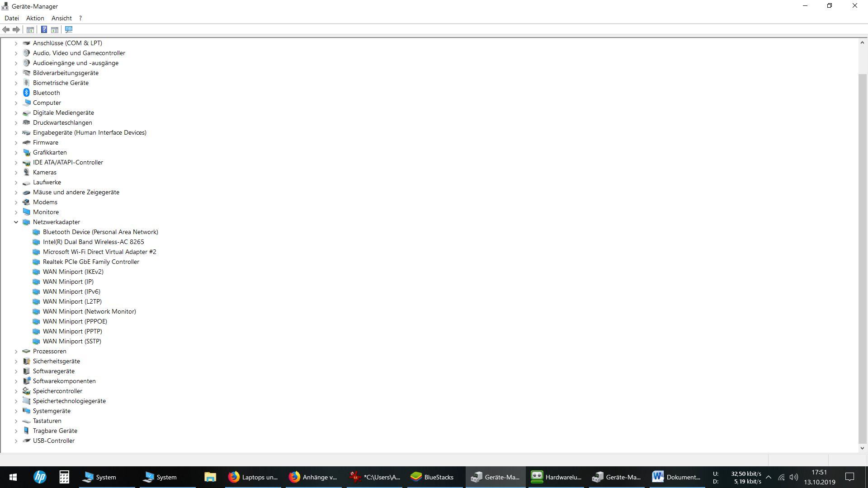The image size is (868, 488).
Task: Select WAN Miniport (Network Monitor)
Action: pyautogui.click(x=90, y=311)
